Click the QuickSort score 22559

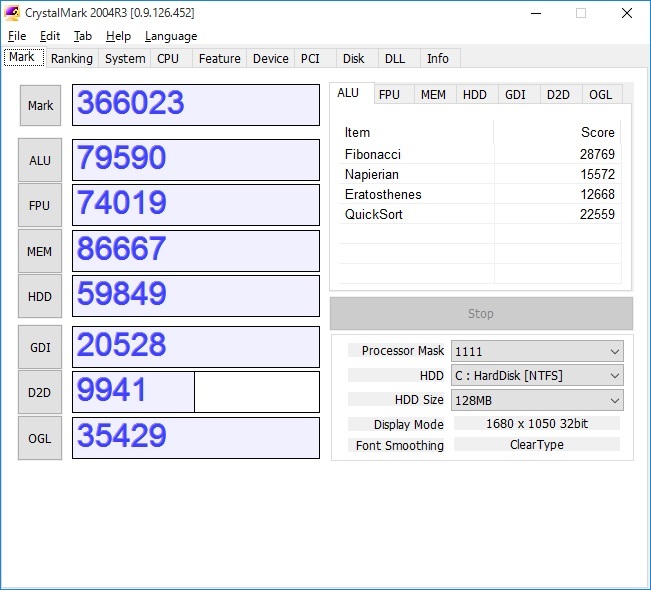(x=597, y=214)
